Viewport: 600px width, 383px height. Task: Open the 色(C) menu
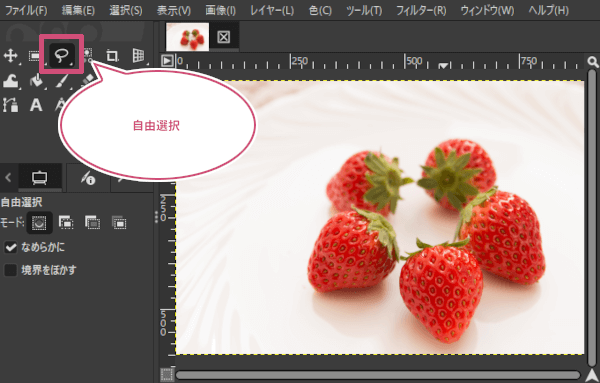320,10
